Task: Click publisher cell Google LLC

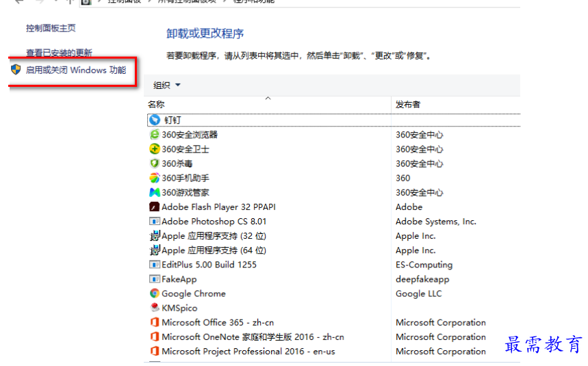Action: click(x=418, y=293)
